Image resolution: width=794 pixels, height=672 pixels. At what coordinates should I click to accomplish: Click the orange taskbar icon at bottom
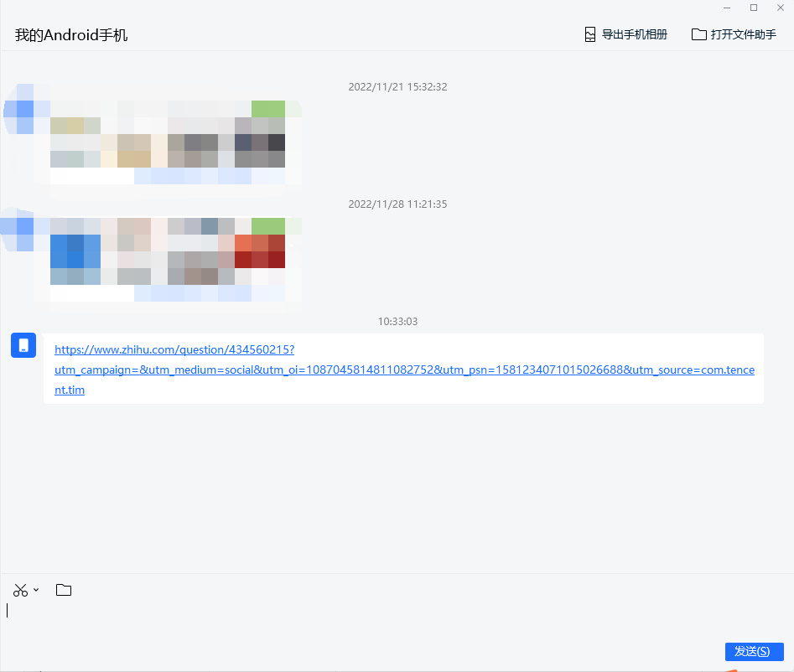(732, 670)
